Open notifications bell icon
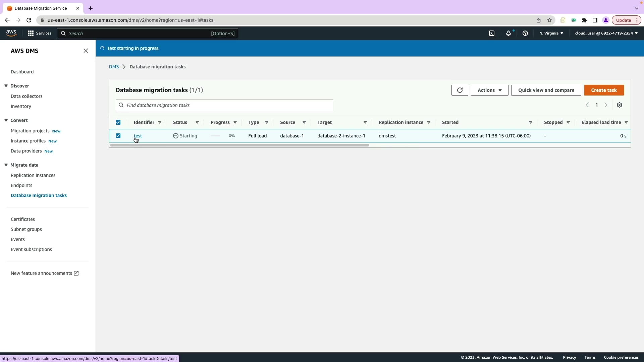The image size is (644, 362). click(x=508, y=33)
